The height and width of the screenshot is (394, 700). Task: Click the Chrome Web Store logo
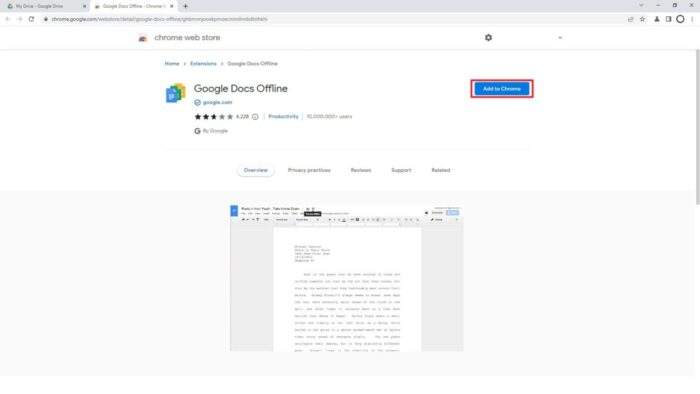coord(143,38)
